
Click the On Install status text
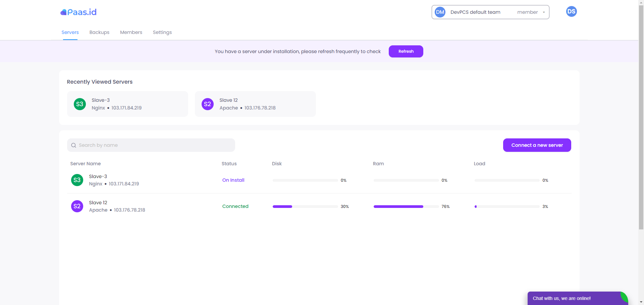point(233,180)
